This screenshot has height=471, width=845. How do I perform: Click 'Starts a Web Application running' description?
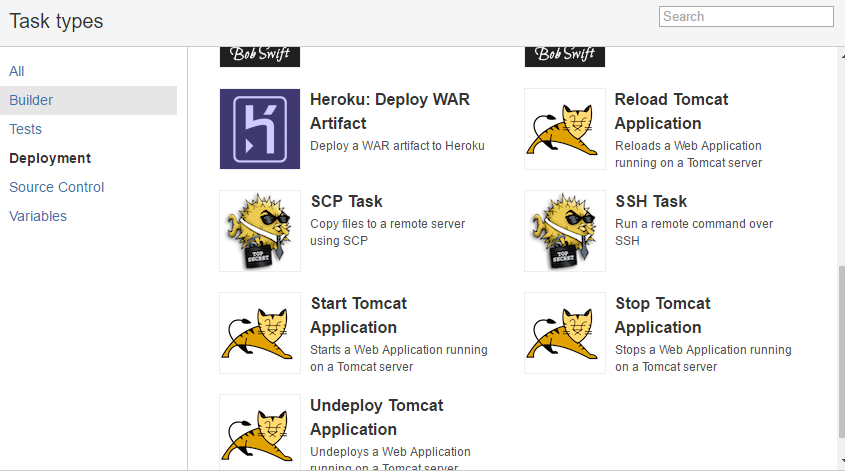pos(399,358)
